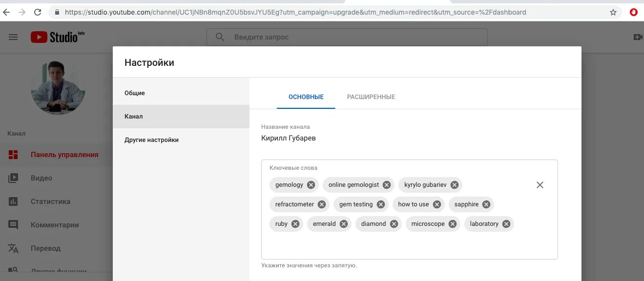Viewport: 644px width, 281px height.
Task: Click the Введите запрос search field
Action: pyautogui.click(x=347, y=37)
